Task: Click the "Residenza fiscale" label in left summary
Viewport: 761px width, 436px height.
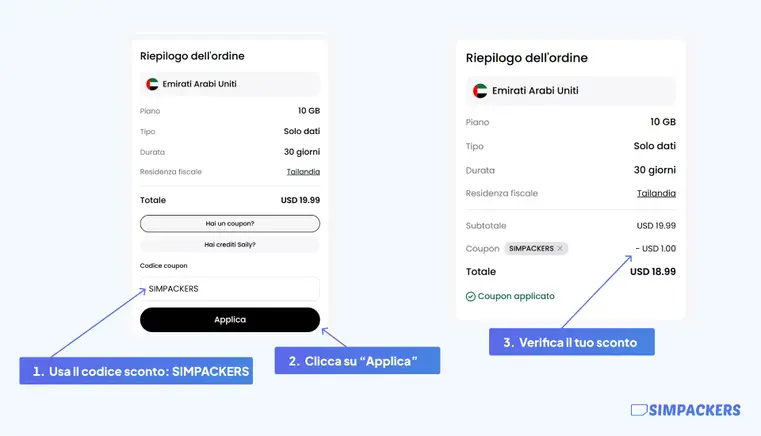Action: [171, 172]
